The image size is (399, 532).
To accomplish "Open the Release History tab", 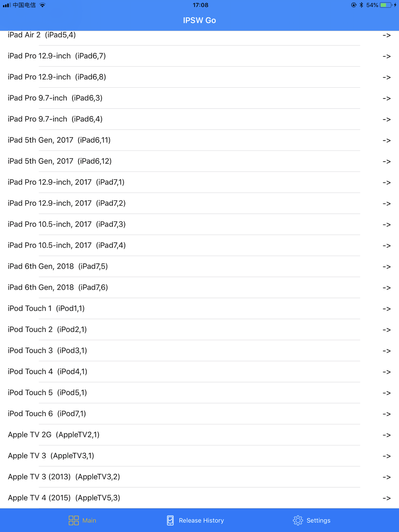I will coord(201,520).
